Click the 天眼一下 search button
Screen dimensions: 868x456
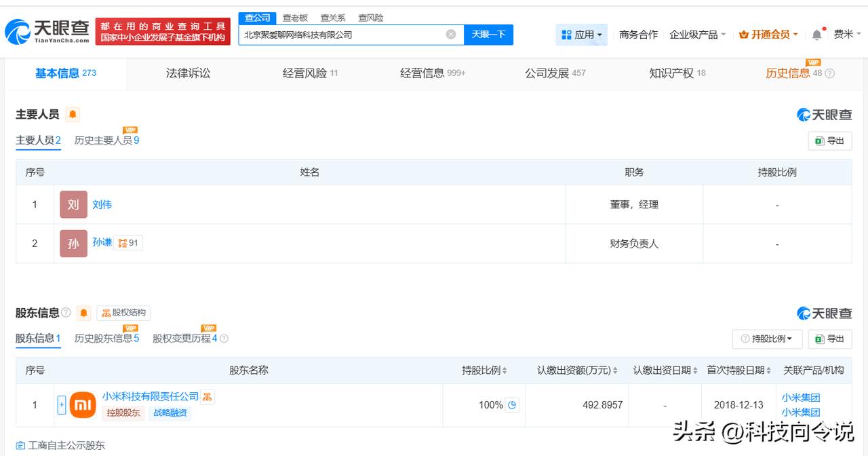pos(488,35)
